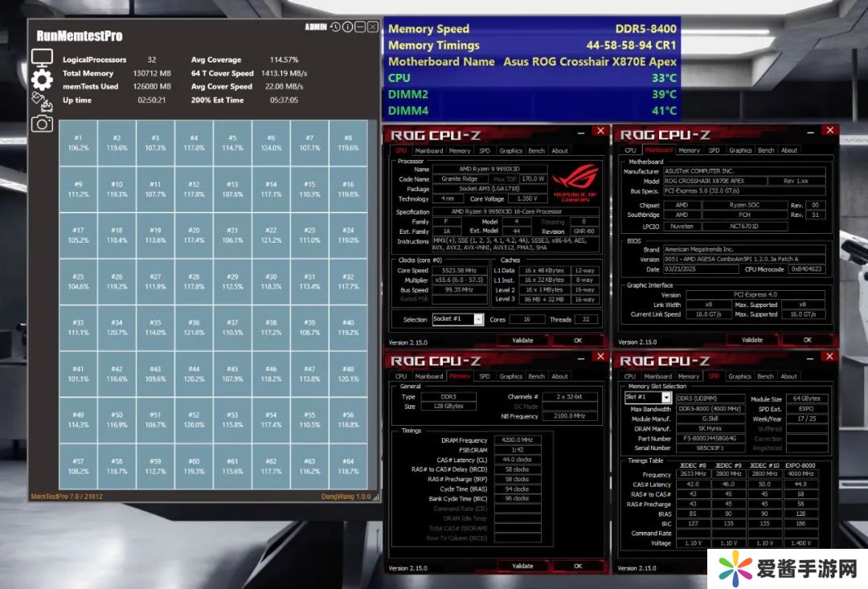This screenshot has width=868, height=589.
Task: Minimize the RunMemtestPro window
Action: [360, 27]
